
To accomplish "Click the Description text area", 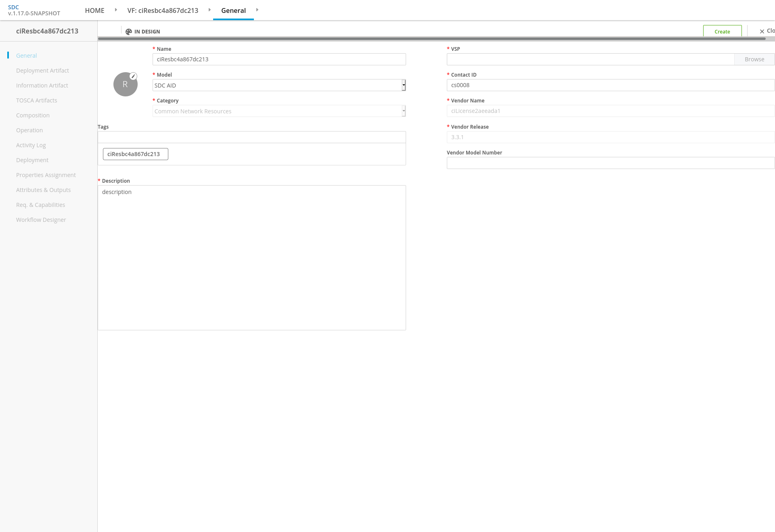I will [x=251, y=258].
